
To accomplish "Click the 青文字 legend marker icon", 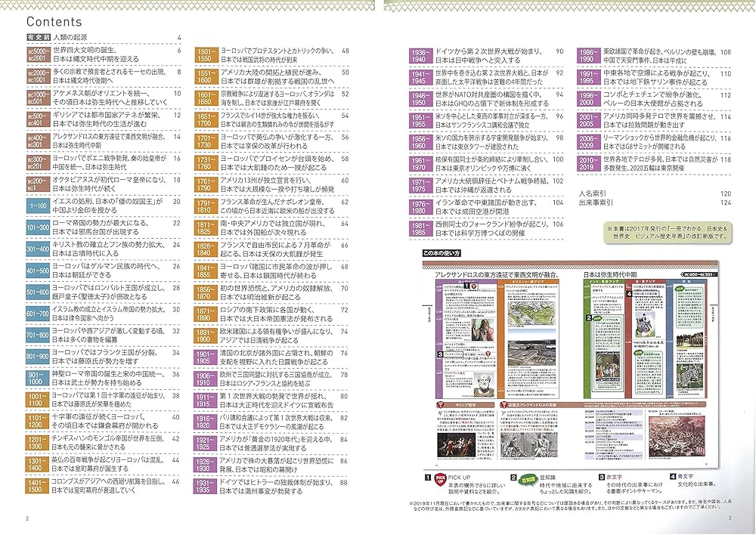I will pos(673,476).
